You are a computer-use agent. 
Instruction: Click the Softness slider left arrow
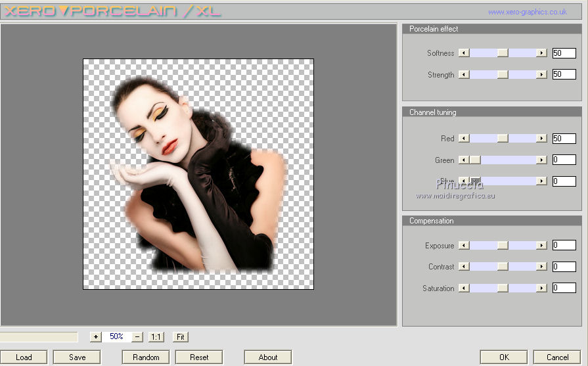point(464,53)
